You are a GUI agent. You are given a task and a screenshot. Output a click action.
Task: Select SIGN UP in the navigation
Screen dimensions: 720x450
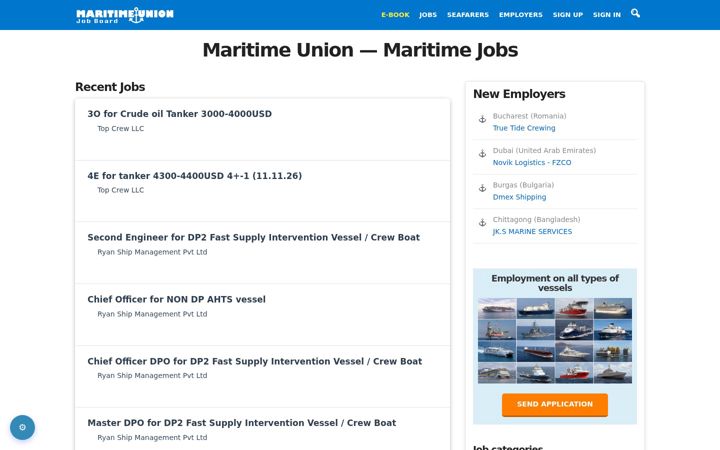click(568, 15)
